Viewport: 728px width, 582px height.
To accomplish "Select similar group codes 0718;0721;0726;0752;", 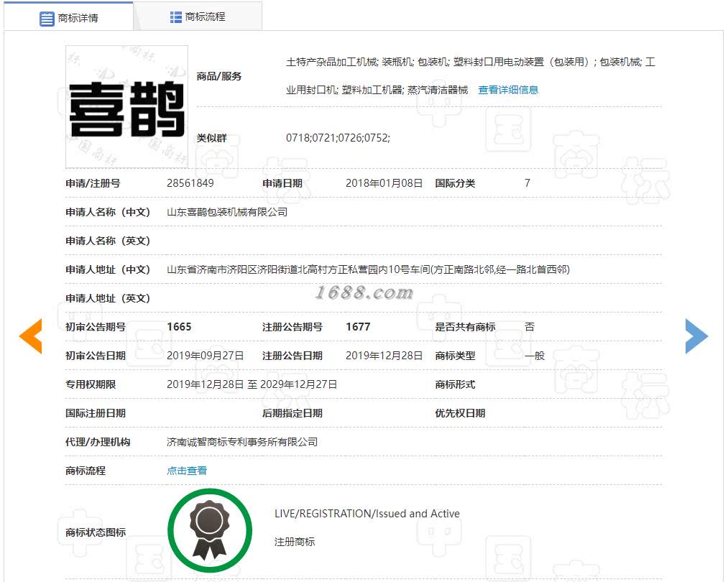I will [x=338, y=138].
